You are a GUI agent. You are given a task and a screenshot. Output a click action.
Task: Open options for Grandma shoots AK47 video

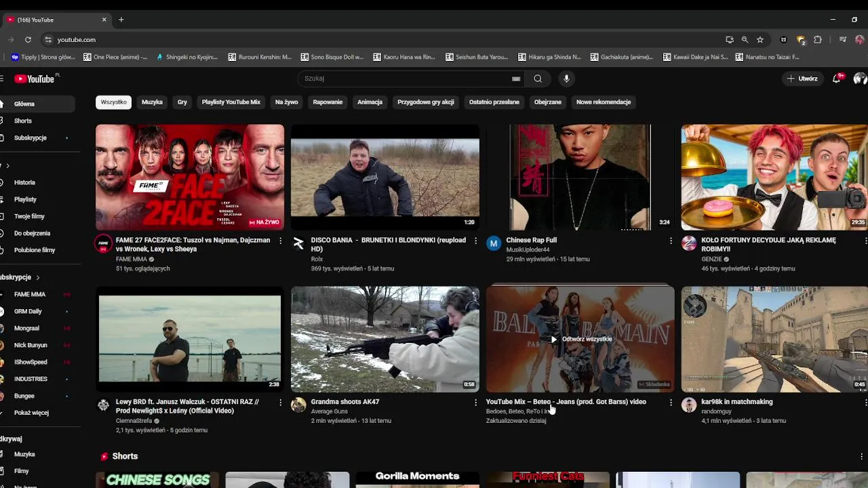(x=475, y=403)
